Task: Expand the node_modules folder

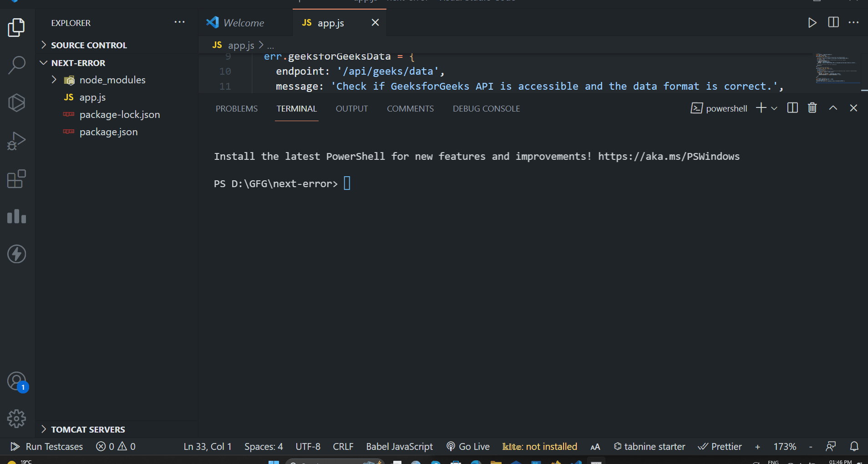Action: [112, 80]
